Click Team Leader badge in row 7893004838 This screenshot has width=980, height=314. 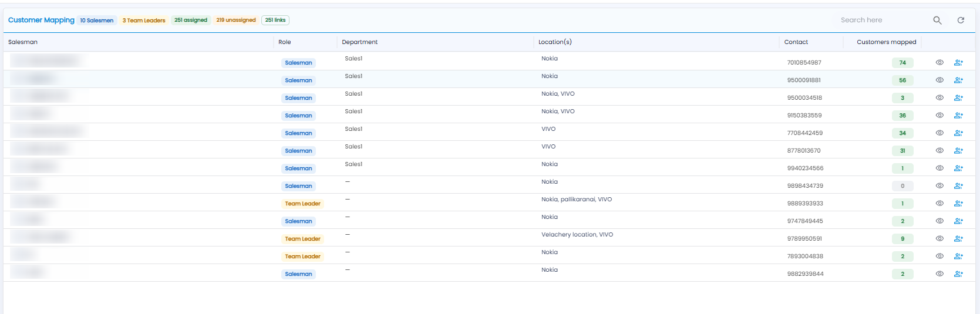[302, 256]
